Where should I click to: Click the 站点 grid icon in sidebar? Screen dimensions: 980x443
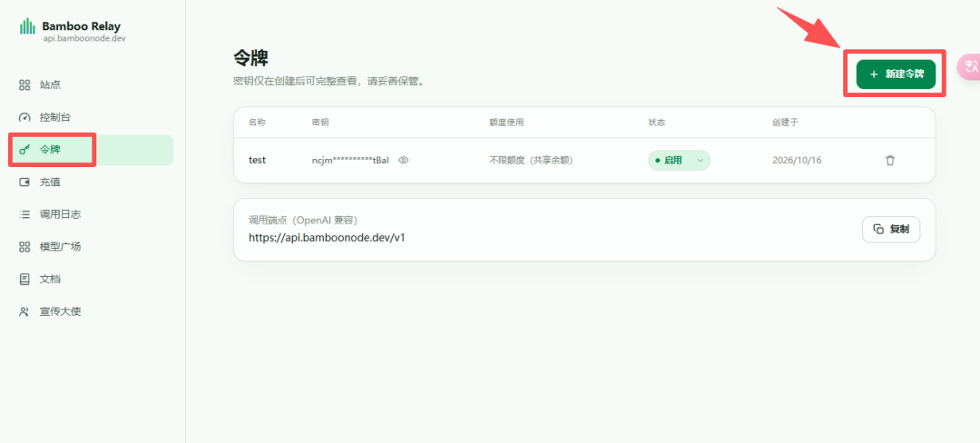[24, 85]
